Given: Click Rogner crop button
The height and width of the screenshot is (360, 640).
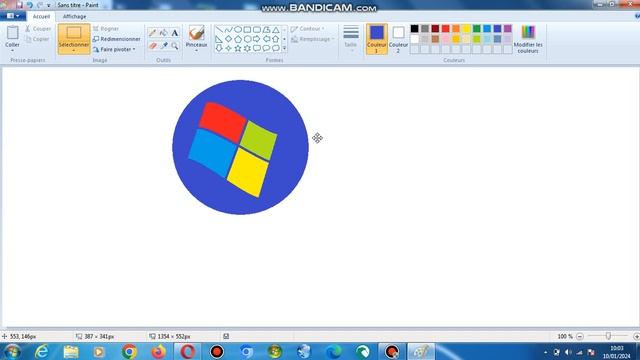Looking at the screenshot, I should click(106, 29).
